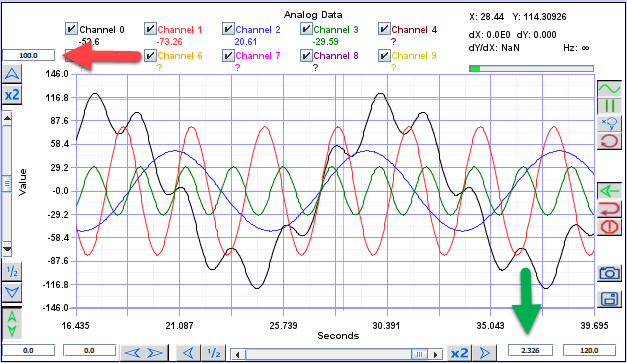Click the Channel 3 value -29.59

click(x=325, y=42)
